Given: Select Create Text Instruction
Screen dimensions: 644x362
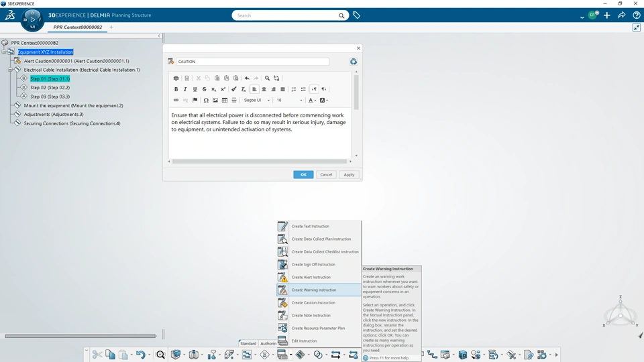Looking at the screenshot, I should [x=319, y=226].
